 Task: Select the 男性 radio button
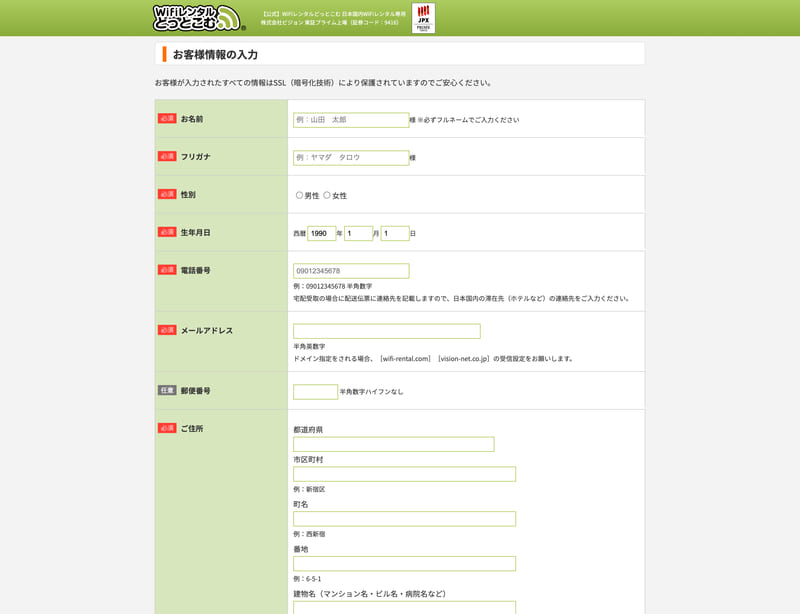(x=299, y=195)
